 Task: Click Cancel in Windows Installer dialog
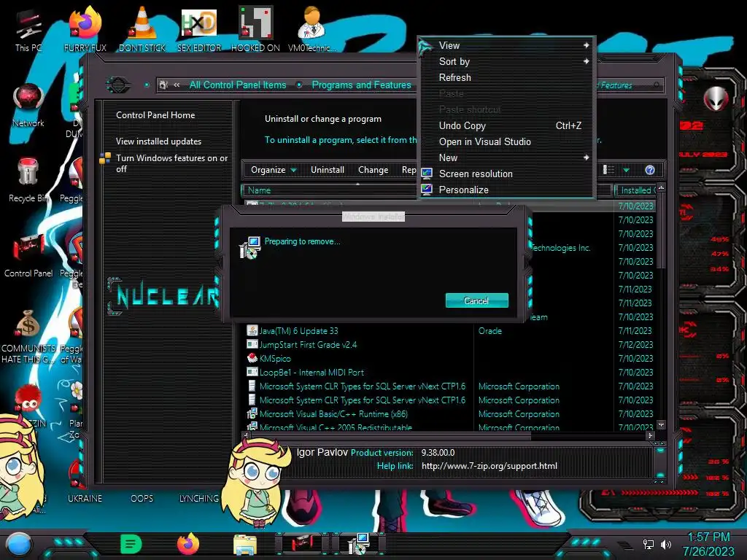476,300
